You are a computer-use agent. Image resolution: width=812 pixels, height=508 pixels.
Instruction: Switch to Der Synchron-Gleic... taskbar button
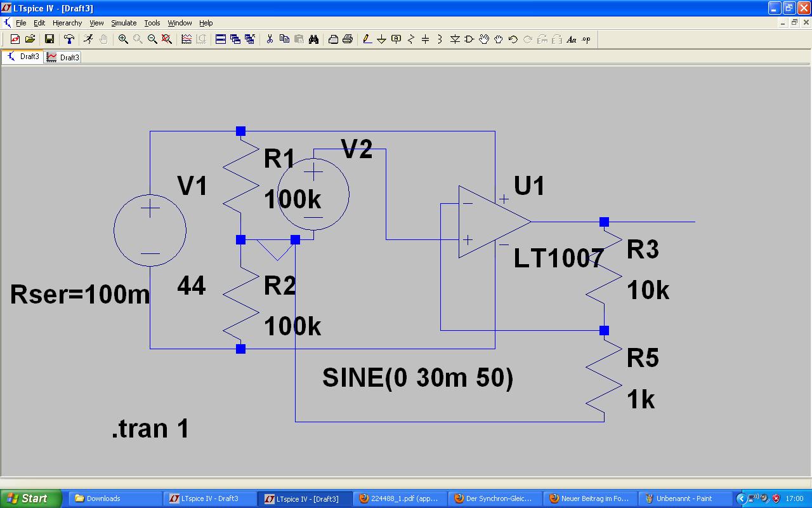495,498
